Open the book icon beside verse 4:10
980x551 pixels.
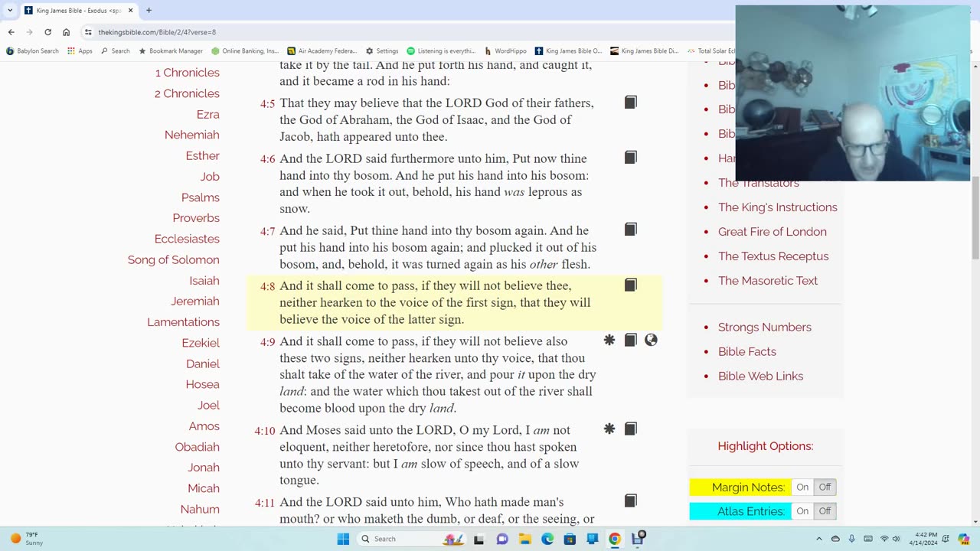click(630, 429)
